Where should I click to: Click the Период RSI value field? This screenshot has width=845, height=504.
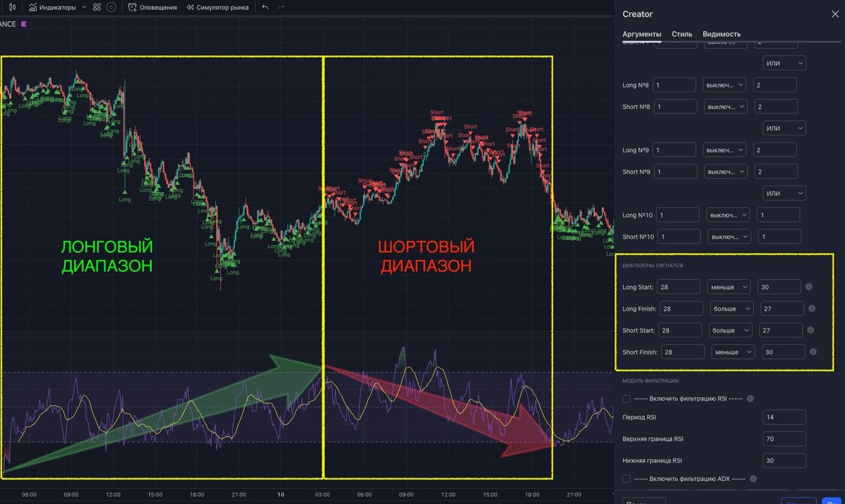pyautogui.click(x=784, y=418)
